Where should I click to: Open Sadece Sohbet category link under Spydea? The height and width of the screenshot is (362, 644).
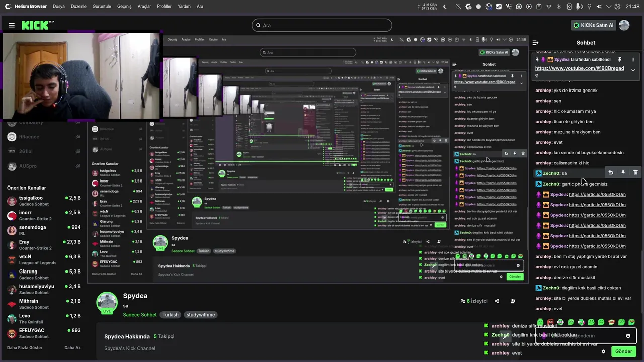140,315
